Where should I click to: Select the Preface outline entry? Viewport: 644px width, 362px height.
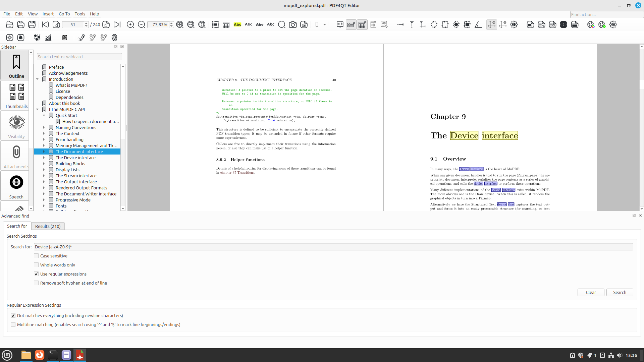click(x=56, y=67)
